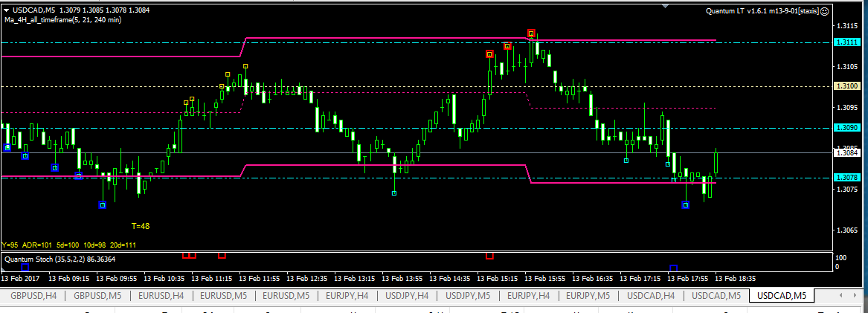Select the EURJPY,M5 chart tab
Screen dimensions: 868x313
pos(588,297)
